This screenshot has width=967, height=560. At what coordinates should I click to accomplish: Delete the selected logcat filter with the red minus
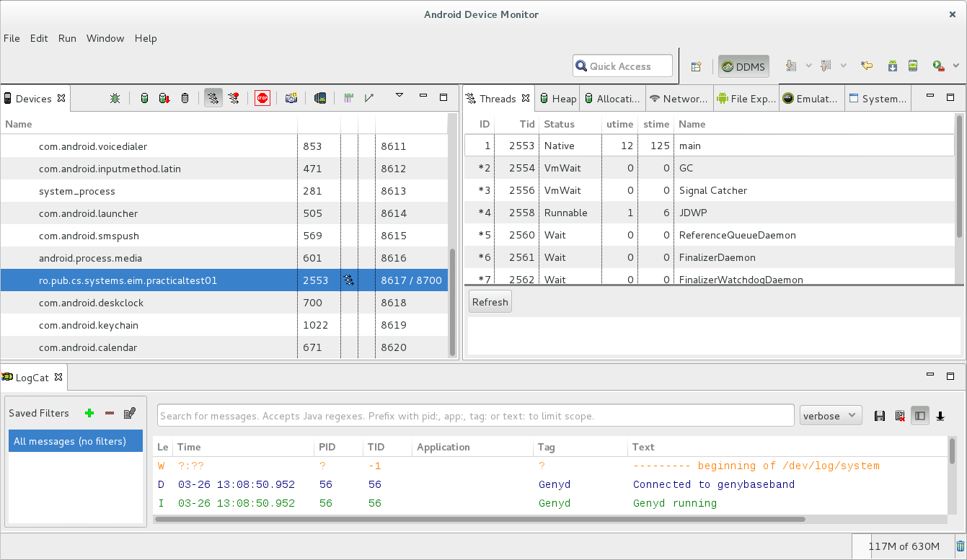point(110,413)
